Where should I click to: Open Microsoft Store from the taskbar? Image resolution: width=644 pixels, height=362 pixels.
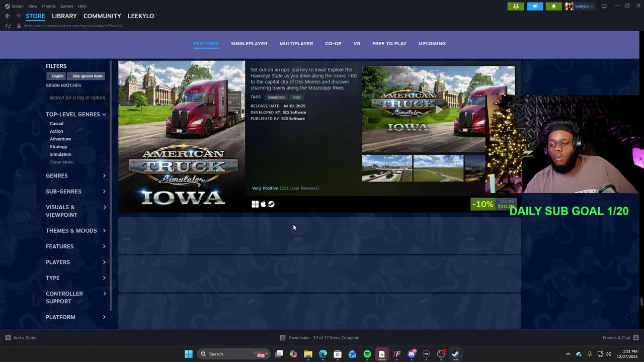(338, 354)
